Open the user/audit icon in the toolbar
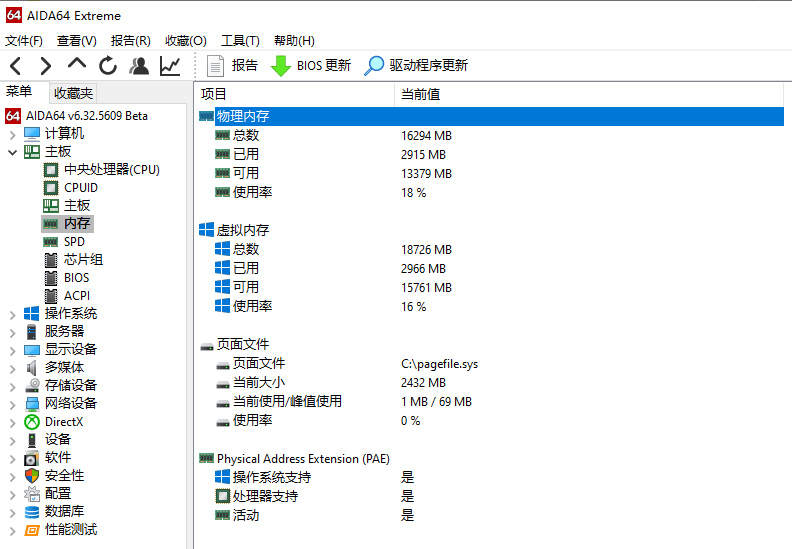 pos(139,66)
